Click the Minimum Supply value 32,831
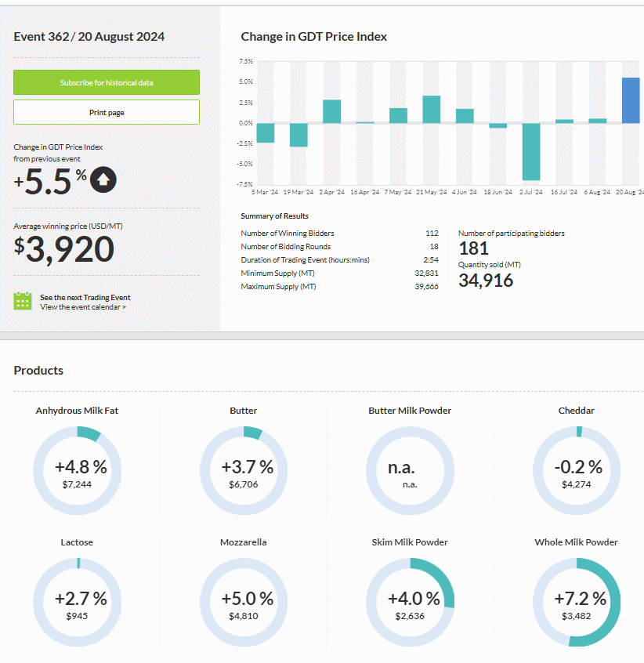The height and width of the screenshot is (663, 644). [x=426, y=274]
